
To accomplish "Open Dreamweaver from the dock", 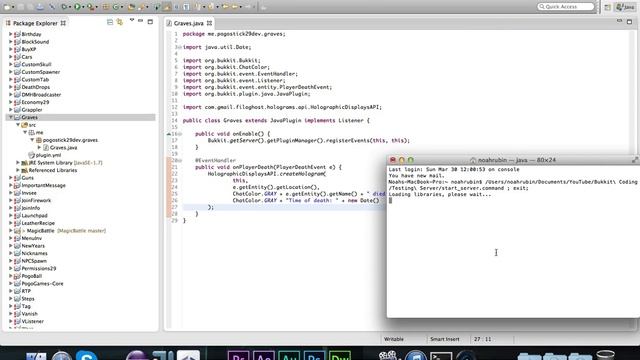I will pos(340,356).
